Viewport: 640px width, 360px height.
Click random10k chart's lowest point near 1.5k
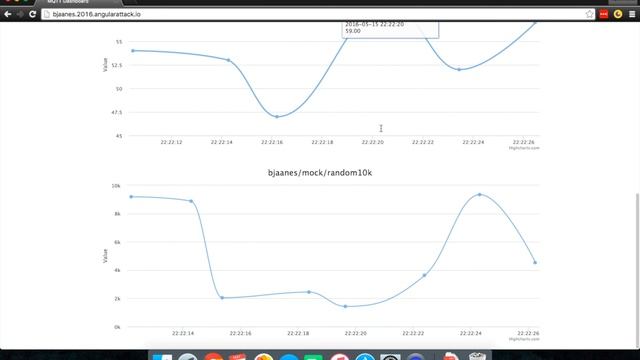click(345, 307)
